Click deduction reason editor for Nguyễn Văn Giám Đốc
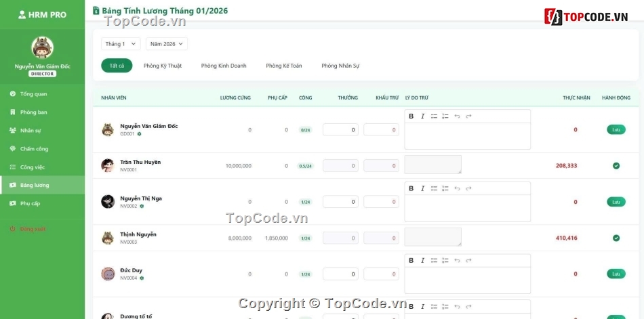644x319 pixels. click(x=467, y=136)
